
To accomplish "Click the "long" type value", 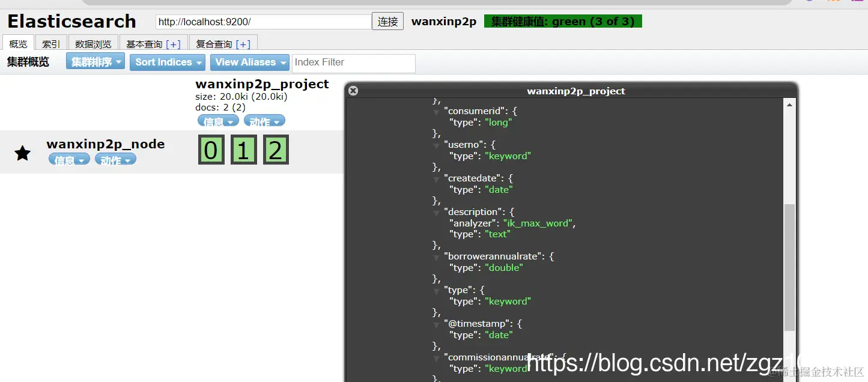I will (499, 123).
